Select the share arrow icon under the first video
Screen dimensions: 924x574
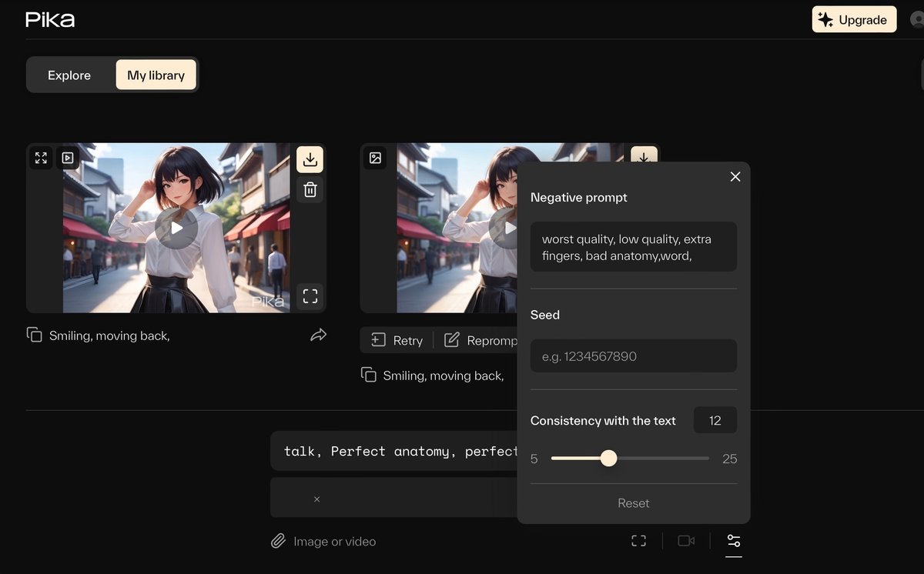tap(319, 335)
